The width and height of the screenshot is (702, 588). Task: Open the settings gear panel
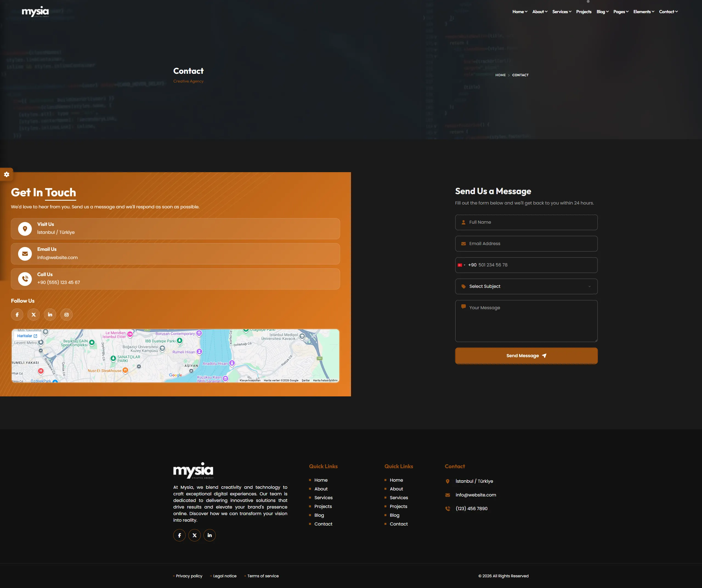(x=6, y=174)
